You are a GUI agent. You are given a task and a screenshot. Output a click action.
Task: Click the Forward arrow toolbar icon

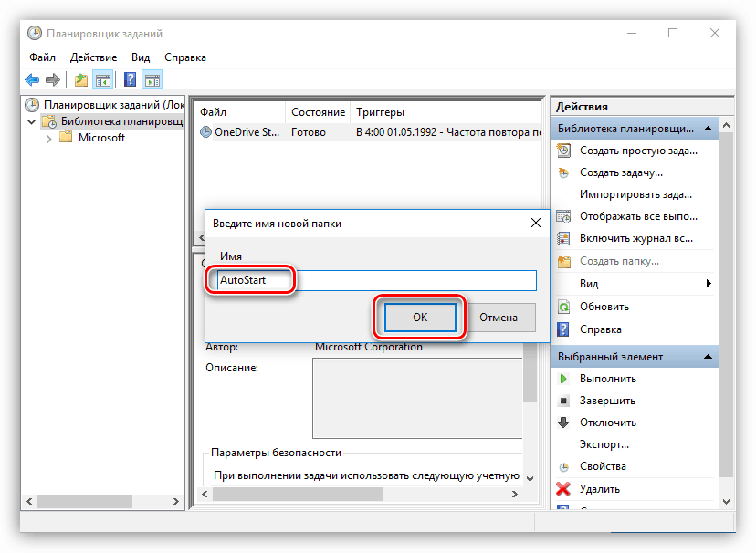(x=53, y=79)
